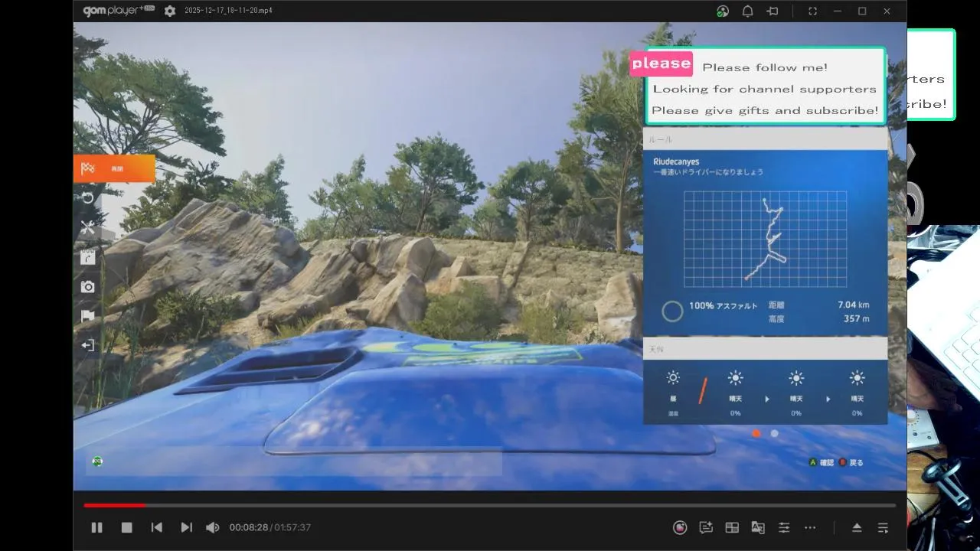980x551 pixels.
Task: Click the Riudecanyes stage title
Action: tap(676, 161)
